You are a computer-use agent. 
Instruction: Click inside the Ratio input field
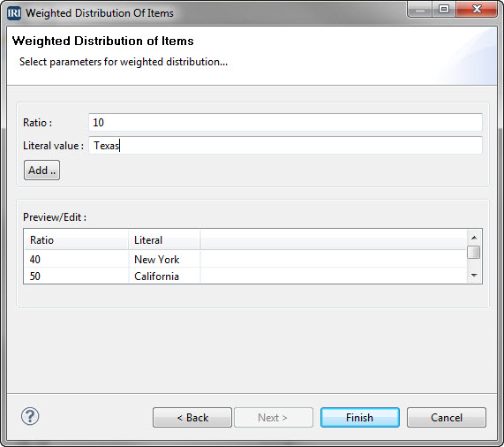click(285, 122)
